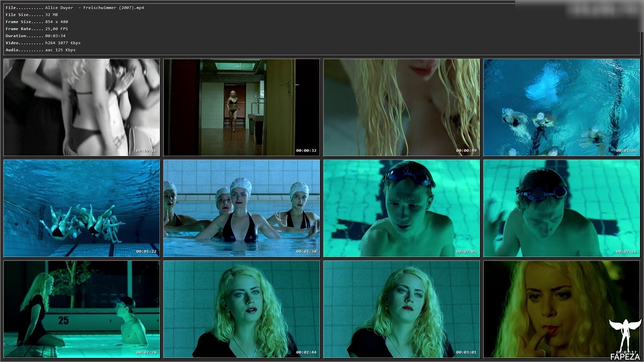This screenshot has width=644, height=362.
Task: Click the Audio value aac 125 Kbps
Action: pos(60,50)
